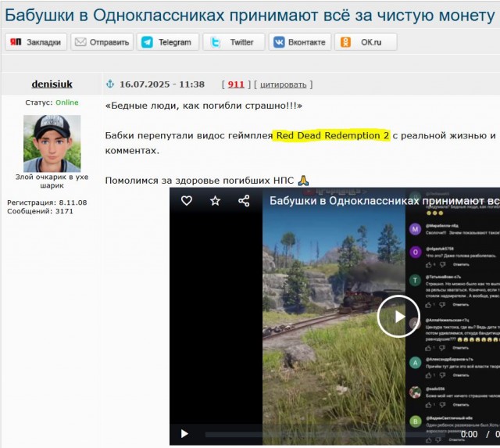Click the post date 16.07.2025 - 11:38
500x448 pixels.
coord(162,84)
